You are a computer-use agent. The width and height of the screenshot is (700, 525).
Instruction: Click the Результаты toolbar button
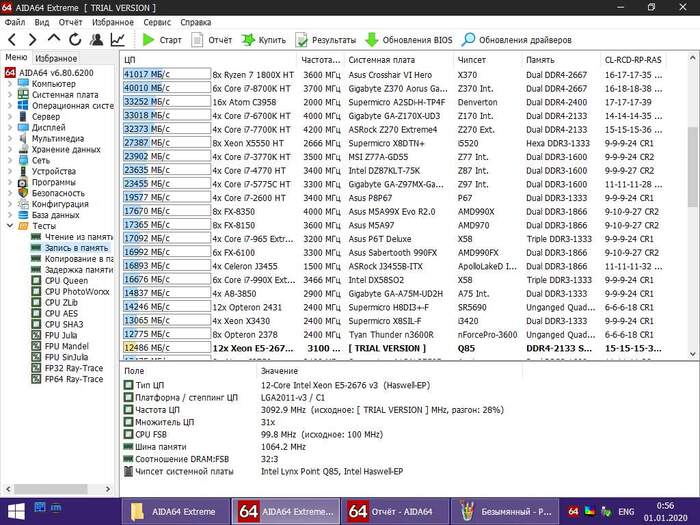[325, 40]
